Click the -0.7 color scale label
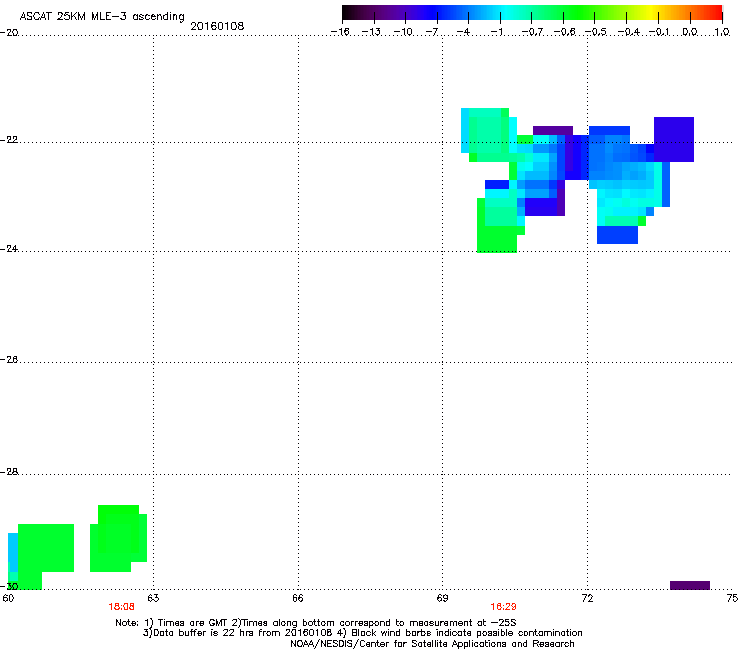Viewport: 740px width, 650px height. point(533,32)
